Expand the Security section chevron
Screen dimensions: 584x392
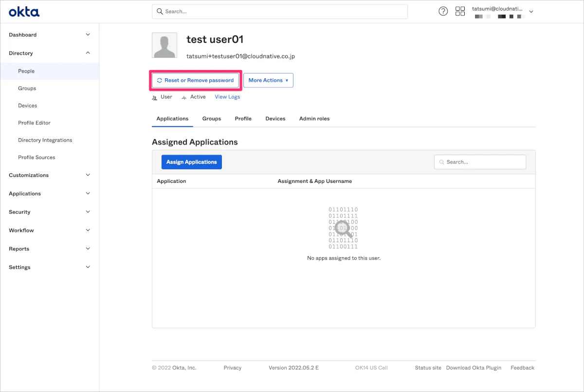pyautogui.click(x=88, y=212)
